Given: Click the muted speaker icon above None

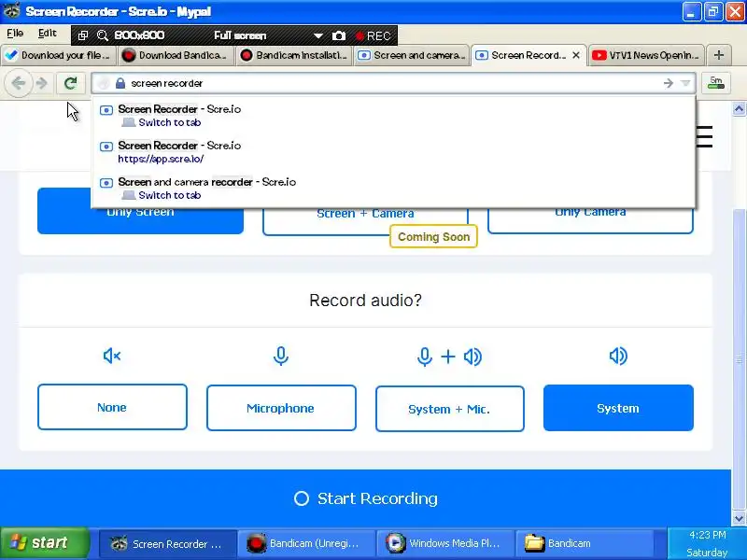Looking at the screenshot, I should click(x=112, y=356).
